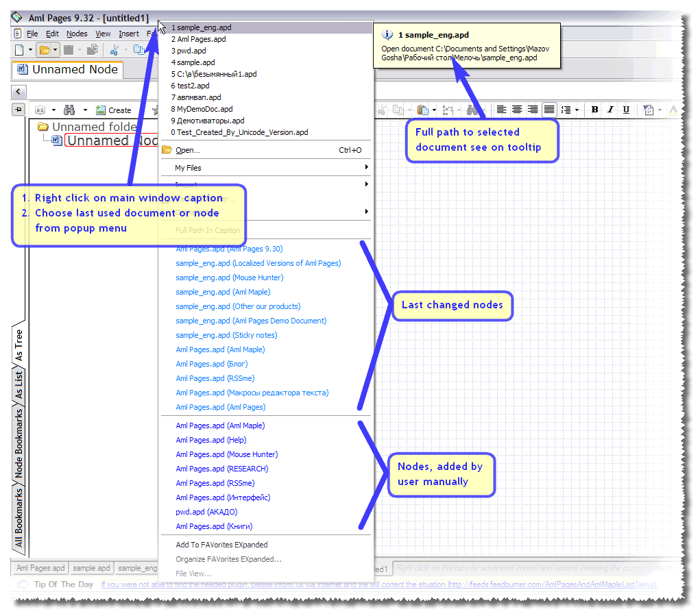
Task: Switch to the 'sample.apd' document tab
Action: [x=91, y=568]
